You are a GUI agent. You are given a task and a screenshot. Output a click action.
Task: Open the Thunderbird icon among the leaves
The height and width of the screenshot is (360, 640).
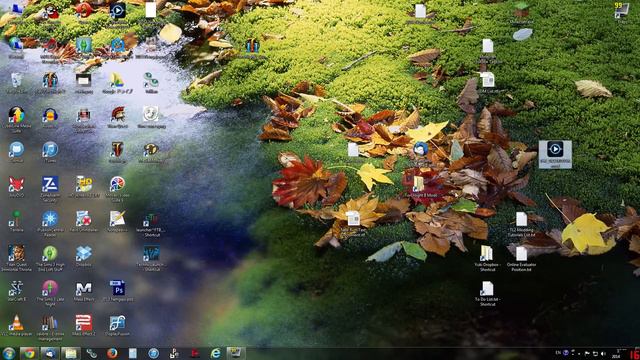point(420,149)
